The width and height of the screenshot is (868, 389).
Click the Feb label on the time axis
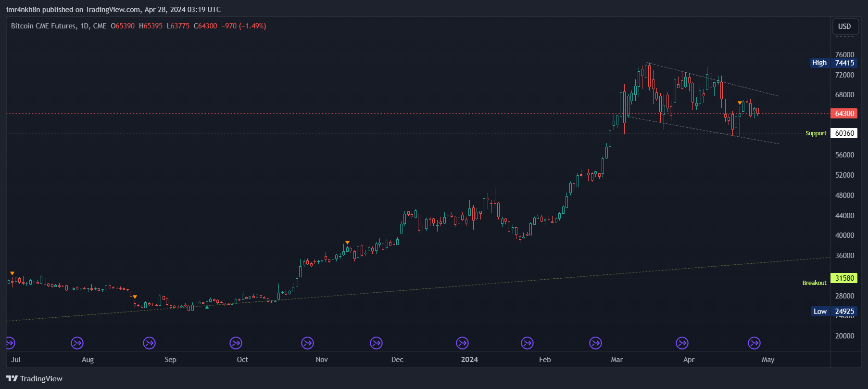(545, 360)
